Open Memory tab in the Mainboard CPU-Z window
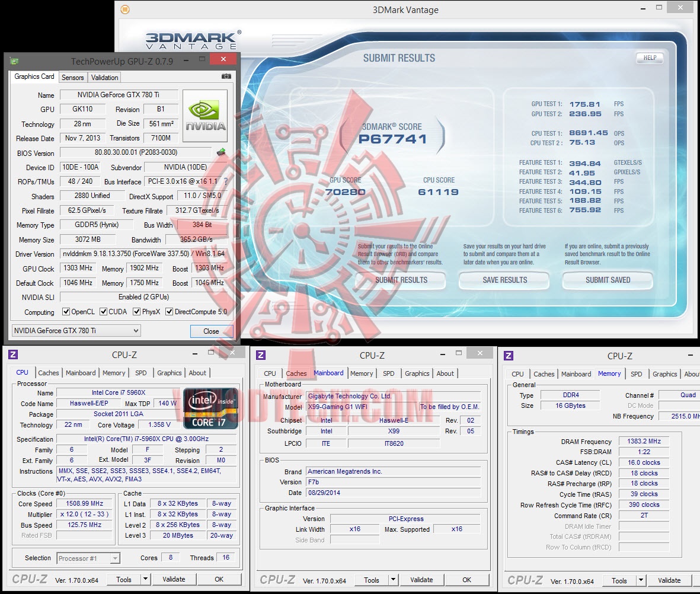The width and height of the screenshot is (700, 594). 361,373
